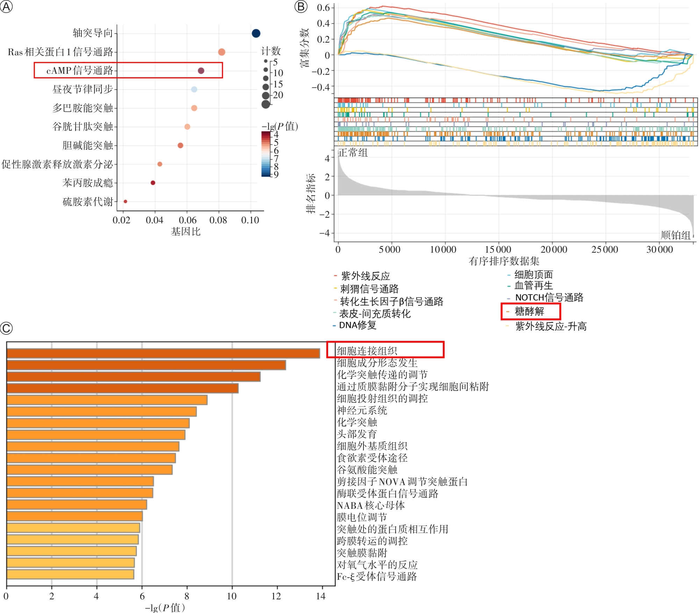Viewport: 700px width, 613px height.
Task: Click the panel C circle marker
Action: pyautogui.click(x=6, y=328)
